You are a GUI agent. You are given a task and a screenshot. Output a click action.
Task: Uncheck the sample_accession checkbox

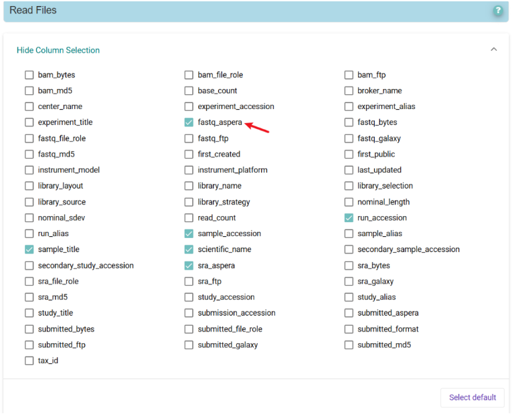(x=189, y=233)
